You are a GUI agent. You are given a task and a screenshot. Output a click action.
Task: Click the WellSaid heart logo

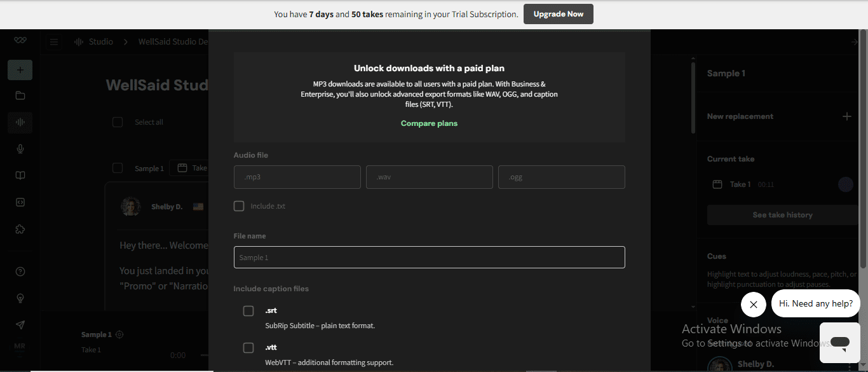pyautogui.click(x=20, y=41)
